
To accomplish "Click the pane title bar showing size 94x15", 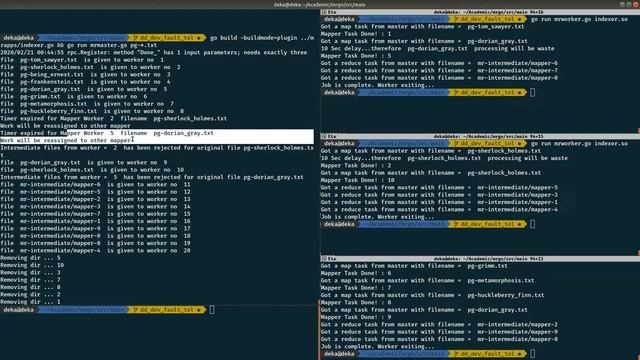I will click(x=480, y=136).
